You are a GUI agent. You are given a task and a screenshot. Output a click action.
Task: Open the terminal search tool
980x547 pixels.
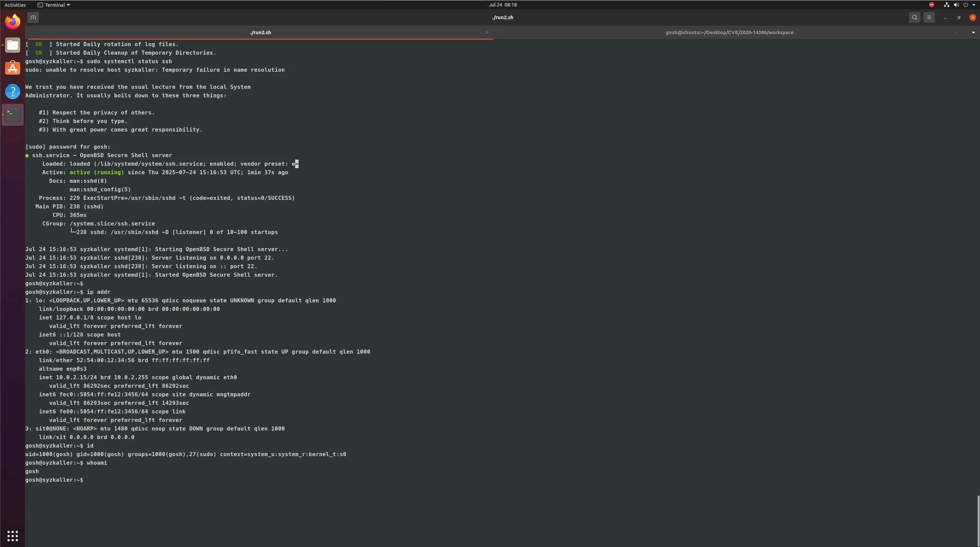pos(914,17)
